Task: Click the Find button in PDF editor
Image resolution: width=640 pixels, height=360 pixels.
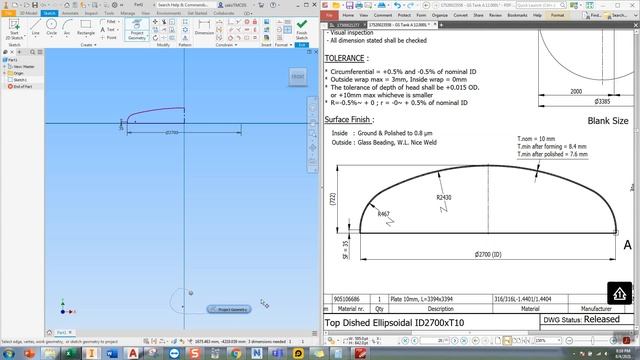Action: click(x=592, y=15)
